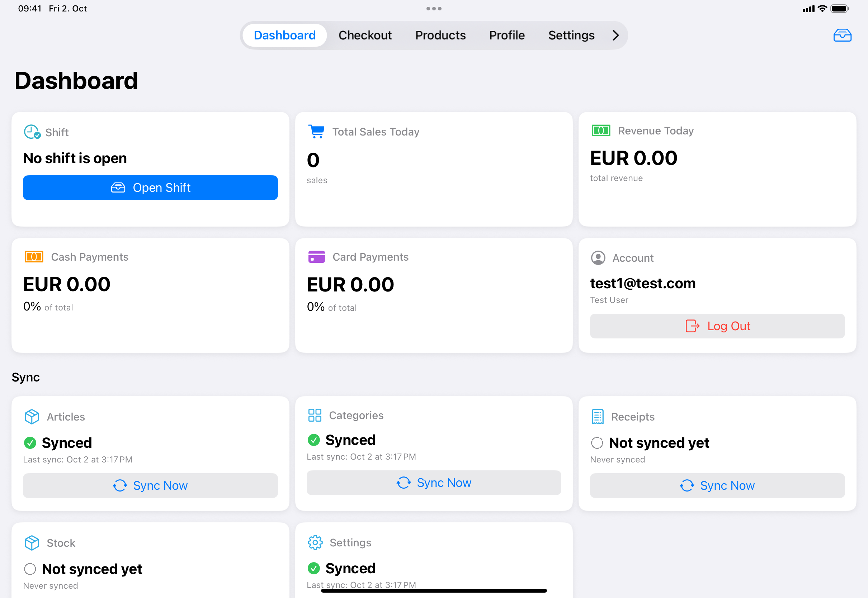This screenshot has height=598, width=868.
Task: Click the Total Sales Today count 0
Action: click(313, 160)
